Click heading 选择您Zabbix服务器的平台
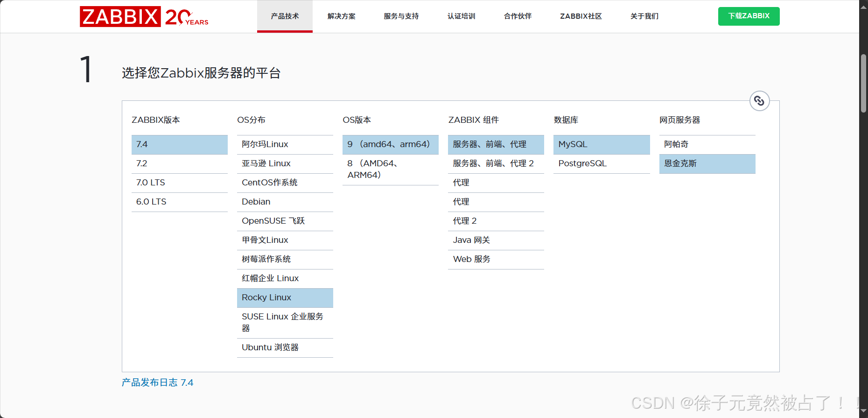This screenshot has width=868, height=418. click(x=201, y=73)
